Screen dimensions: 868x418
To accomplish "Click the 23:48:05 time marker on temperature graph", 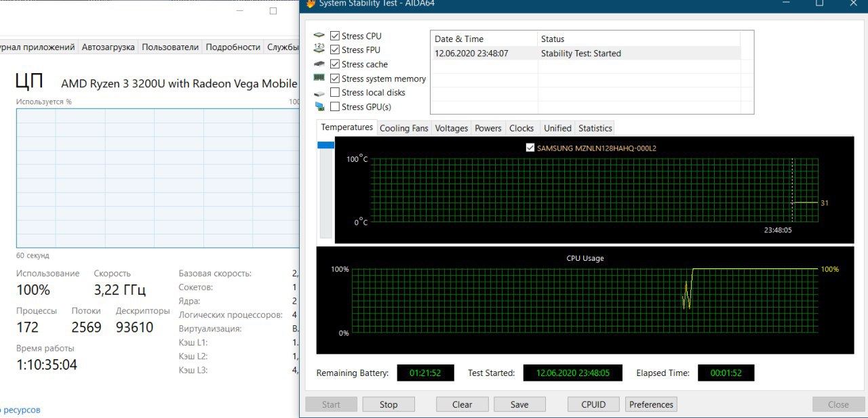I will coord(778,230).
